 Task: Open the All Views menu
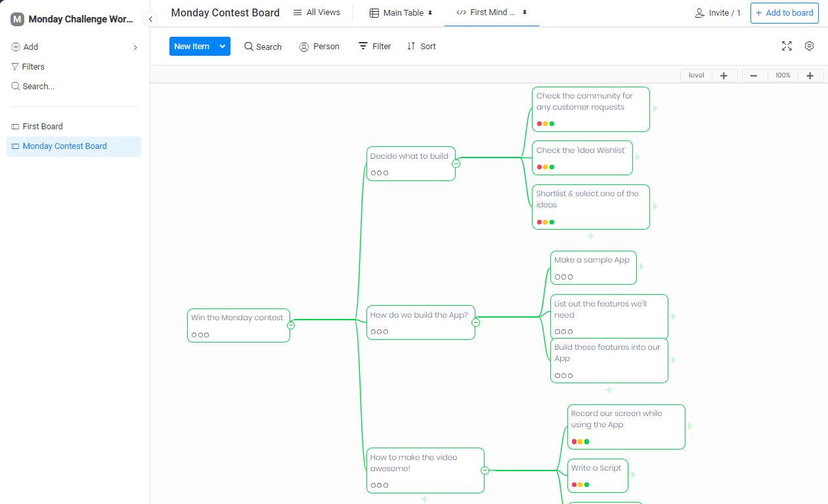point(316,12)
